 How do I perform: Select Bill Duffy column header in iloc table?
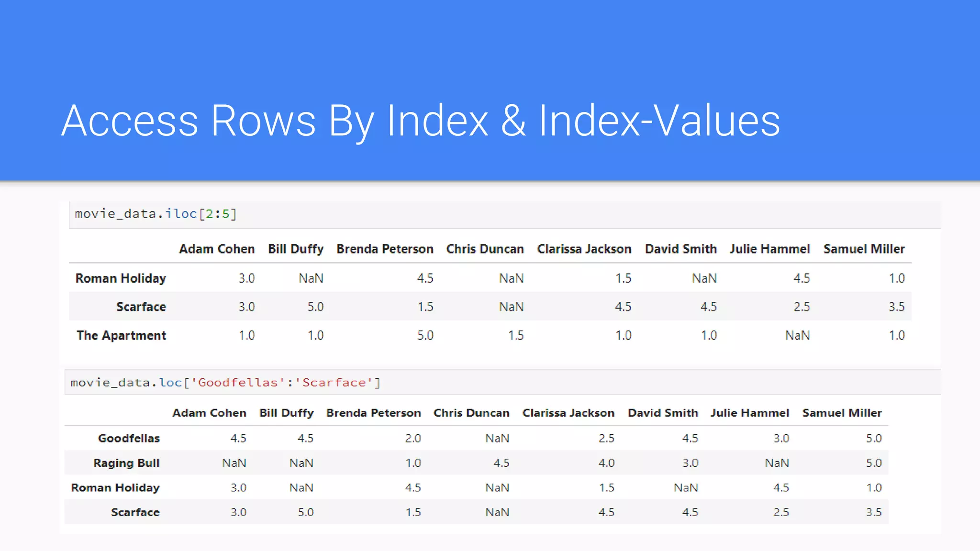point(296,249)
